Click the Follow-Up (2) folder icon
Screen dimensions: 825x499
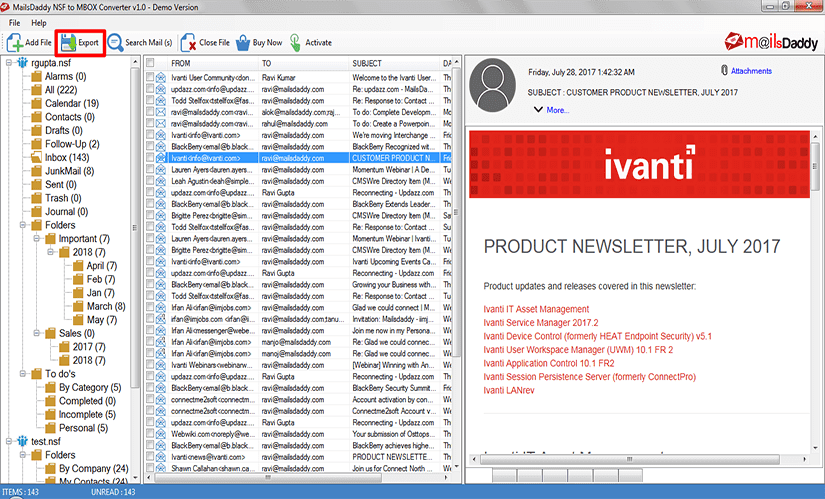click(36, 144)
